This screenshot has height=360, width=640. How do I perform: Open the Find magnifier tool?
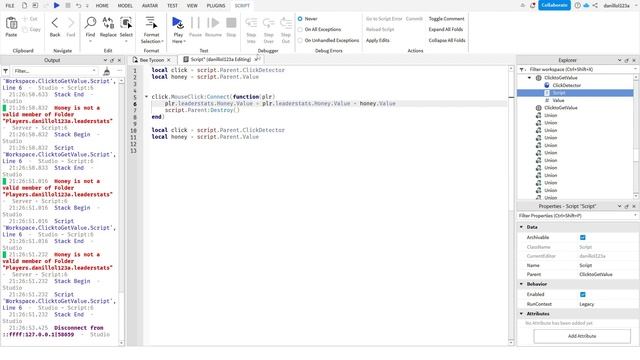point(90,23)
